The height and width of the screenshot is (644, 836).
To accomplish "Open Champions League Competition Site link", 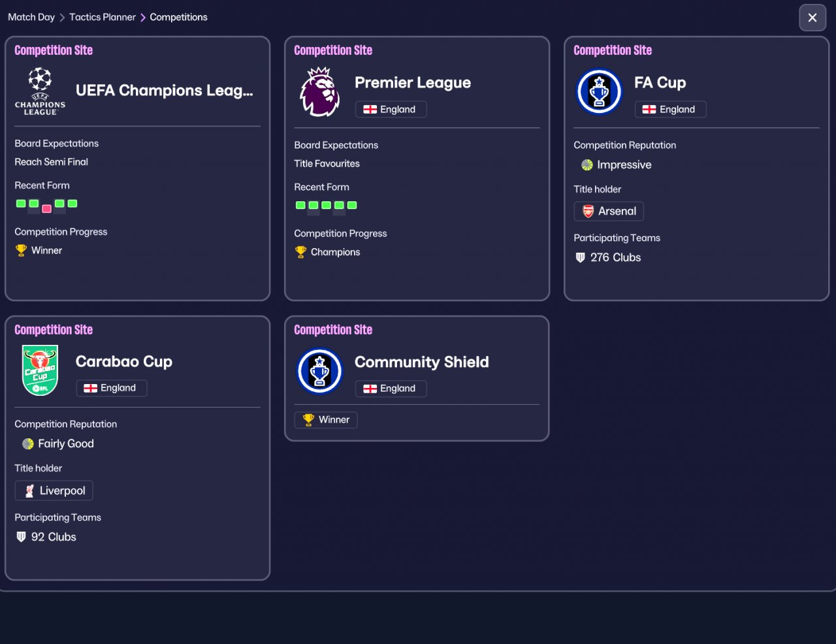I will tap(54, 50).
